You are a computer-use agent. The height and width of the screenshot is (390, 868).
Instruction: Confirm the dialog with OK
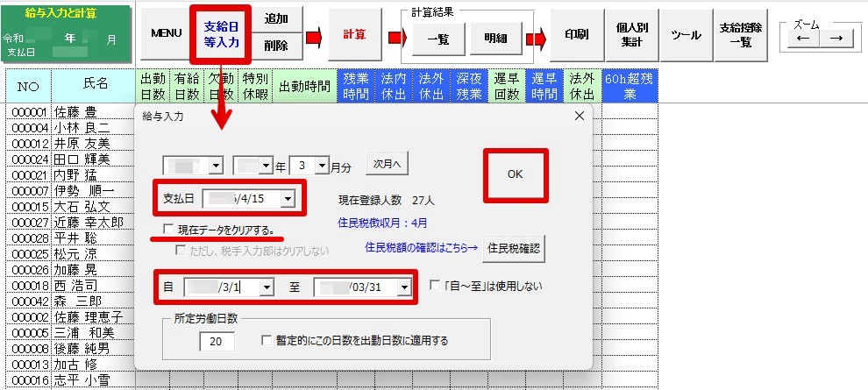[515, 174]
